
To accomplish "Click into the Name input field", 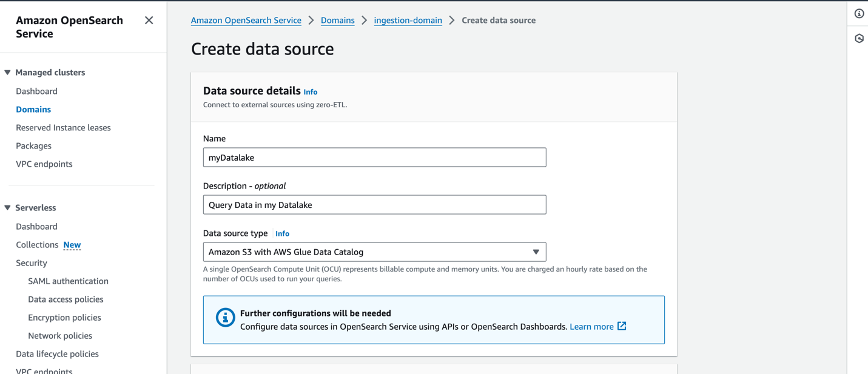I will point(374,158).
